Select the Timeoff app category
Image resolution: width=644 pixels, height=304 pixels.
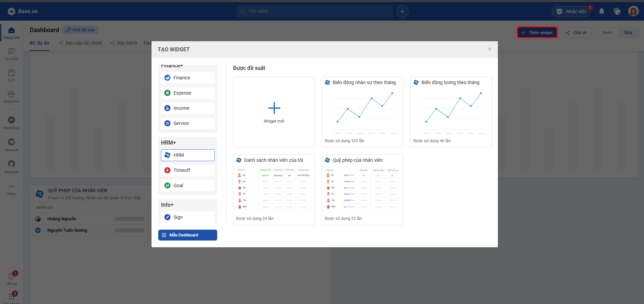(188, 170)
